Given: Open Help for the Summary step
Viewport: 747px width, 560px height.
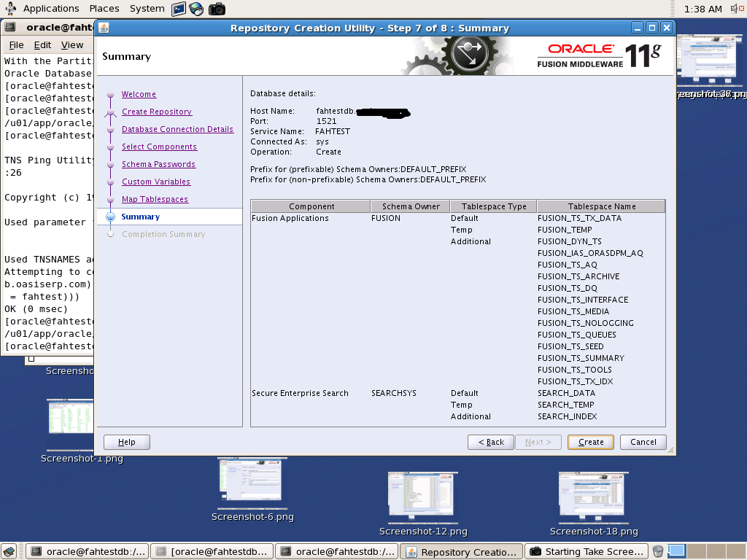Looking at the screenshot, I should [x=126, y=442].
